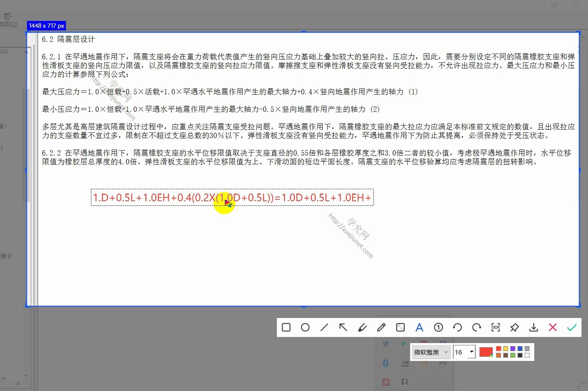Click the red Bluetooth-tray-area icon in popup

pos(385,381)
